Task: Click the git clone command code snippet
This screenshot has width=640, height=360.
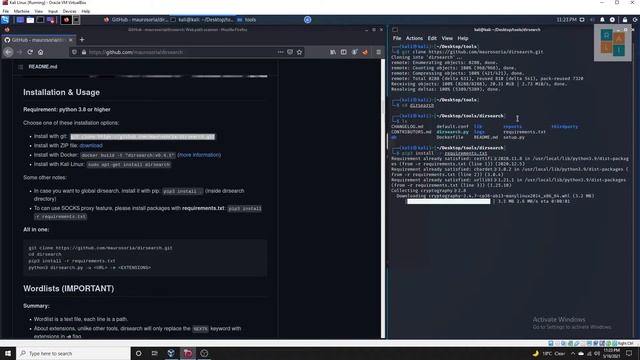Action: pyautogui.click(x=142, y=137)
